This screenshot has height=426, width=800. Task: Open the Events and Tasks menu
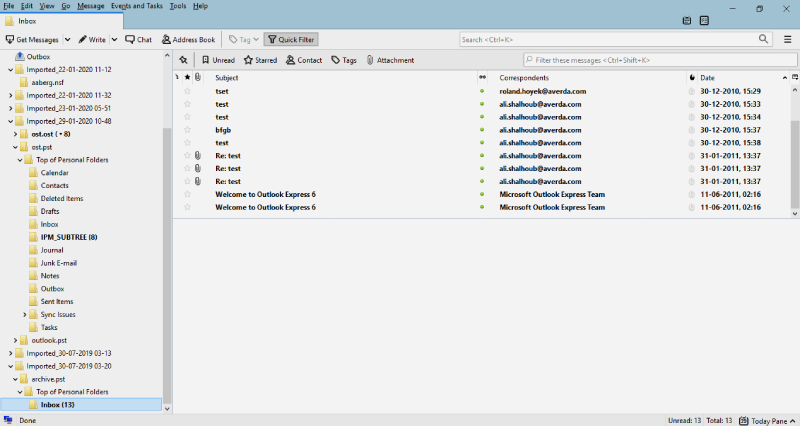pos(137,6)
